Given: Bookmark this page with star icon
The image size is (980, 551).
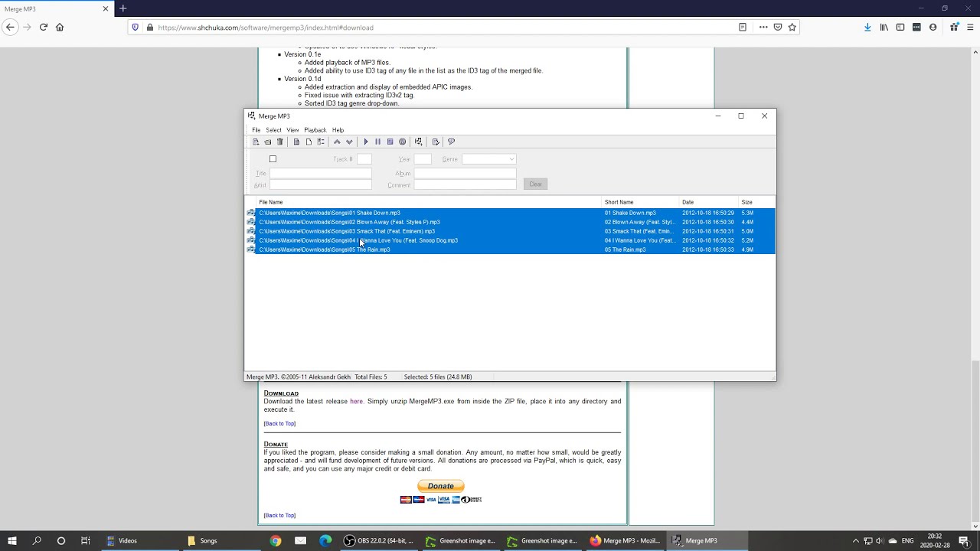Looking at the screenshot, I should tap(792, 27).
